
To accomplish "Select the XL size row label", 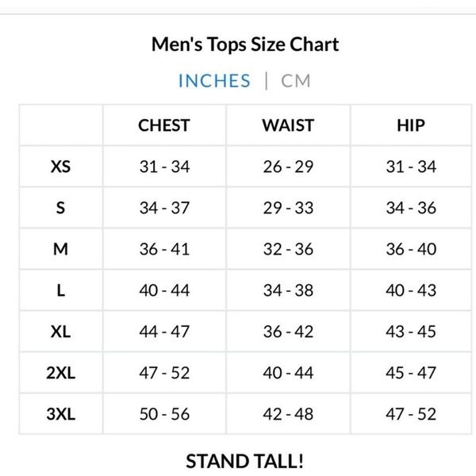I will (61, 332).
